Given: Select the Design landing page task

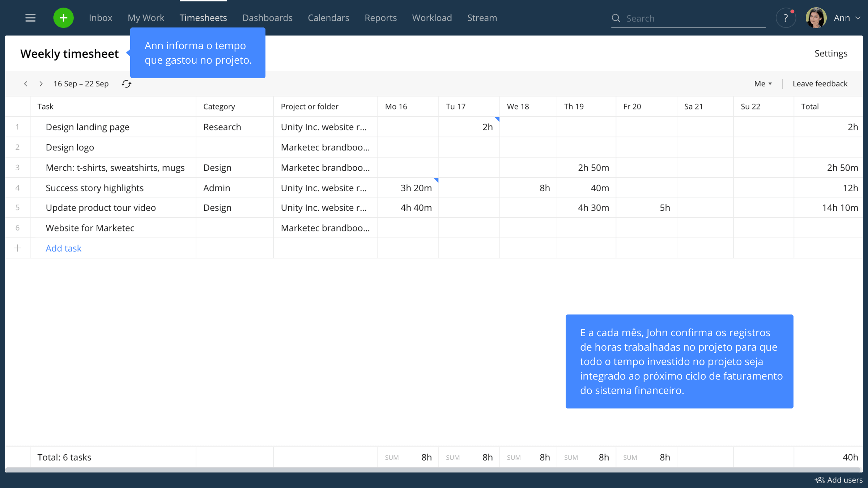Looking at the screenshot, I should pyautogui.click(x=88, y=127).
